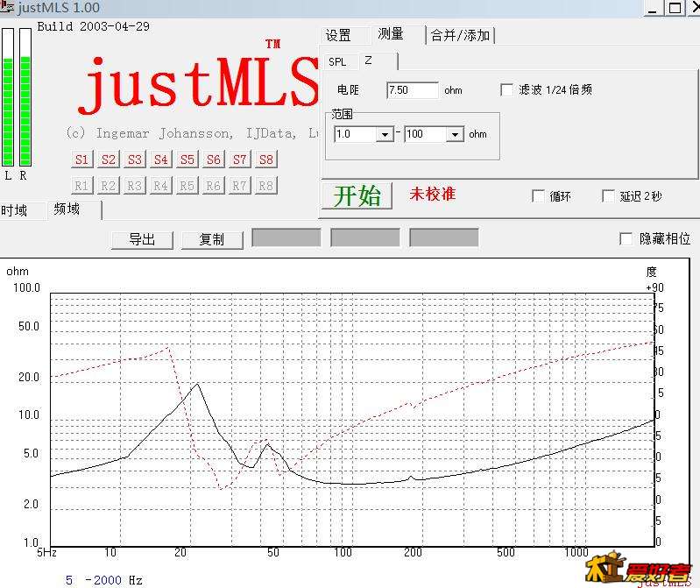Select memory slot S8
700x588 pixels.
(266, 159)
